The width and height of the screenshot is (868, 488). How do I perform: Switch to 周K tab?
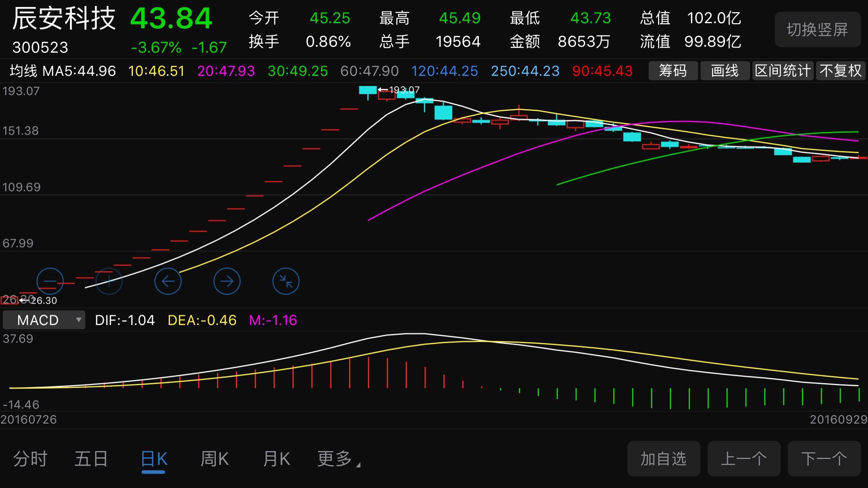click(215, 459)
